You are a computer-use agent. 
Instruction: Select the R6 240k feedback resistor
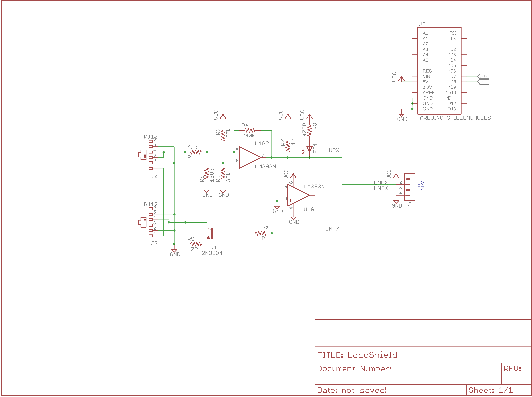[x=250, y=130]
